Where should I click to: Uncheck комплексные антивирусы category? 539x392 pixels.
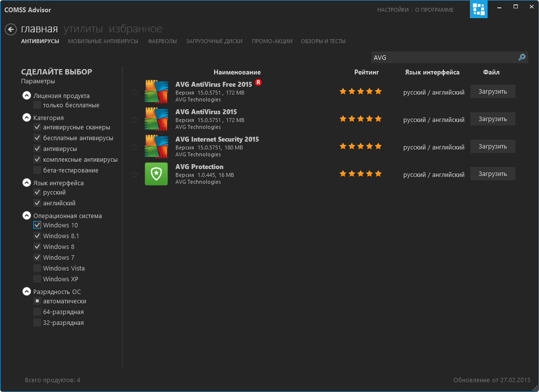coord(37,159)
